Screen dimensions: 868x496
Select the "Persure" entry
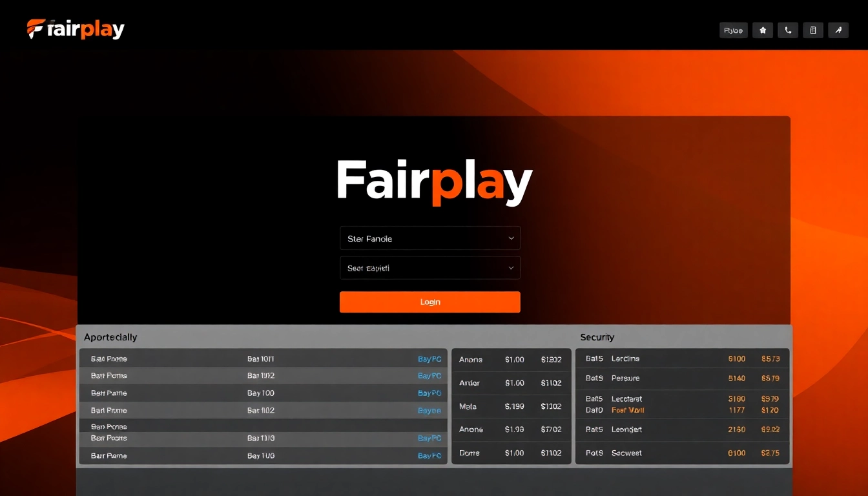point(625,378)
